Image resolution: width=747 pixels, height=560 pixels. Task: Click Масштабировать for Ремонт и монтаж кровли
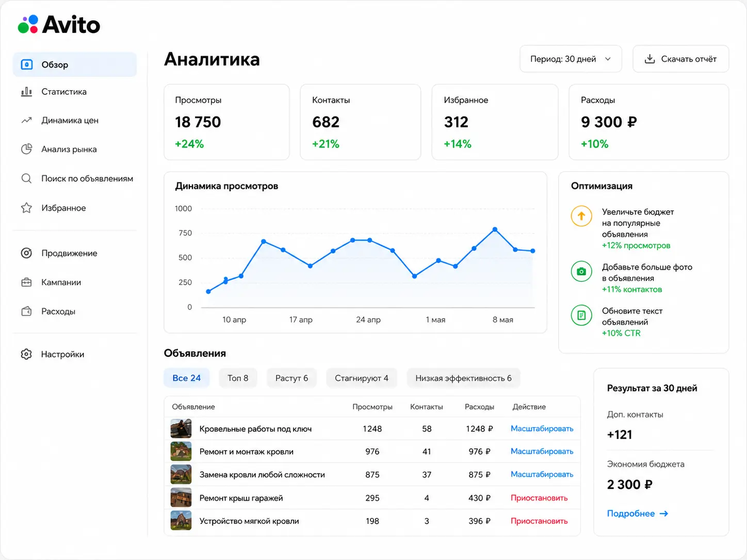pos(542,451)
